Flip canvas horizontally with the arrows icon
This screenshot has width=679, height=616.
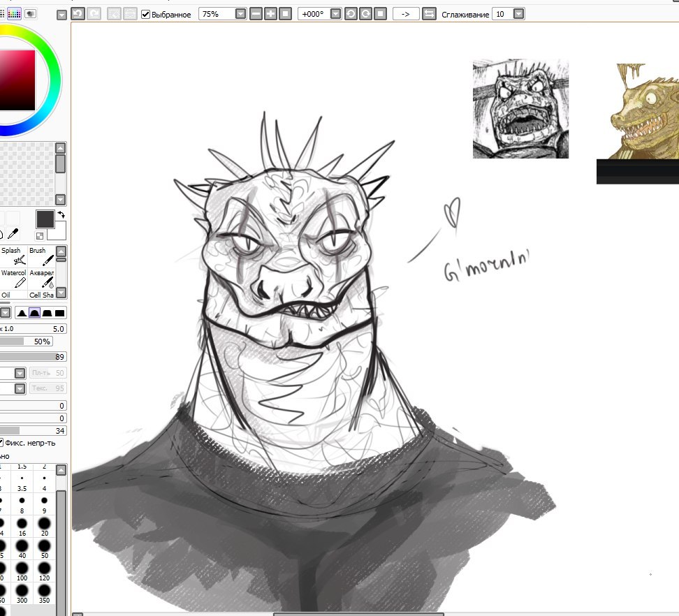tap(429, 14)
